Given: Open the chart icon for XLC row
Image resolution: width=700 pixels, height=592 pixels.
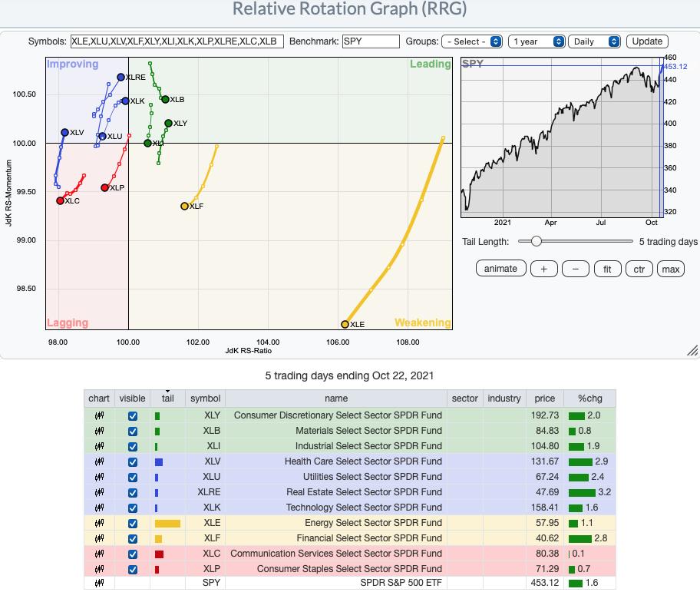Looking at the screenshot, I should click(x=99, y=554).
